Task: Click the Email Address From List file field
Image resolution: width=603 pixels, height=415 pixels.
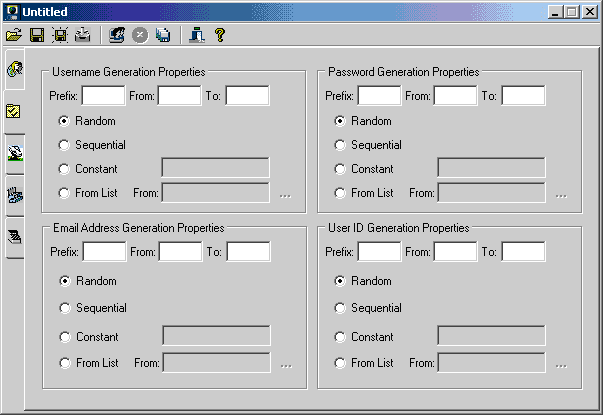Action: point(217,362)
